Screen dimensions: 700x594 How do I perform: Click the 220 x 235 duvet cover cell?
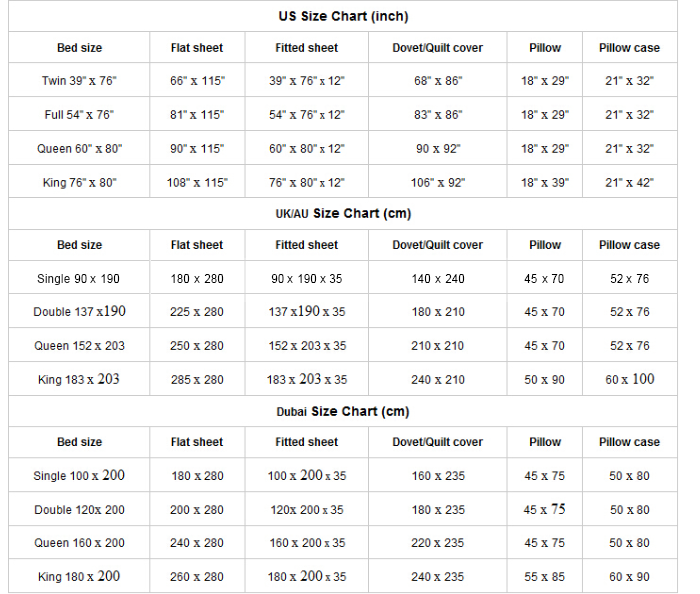tap(438, 543)
